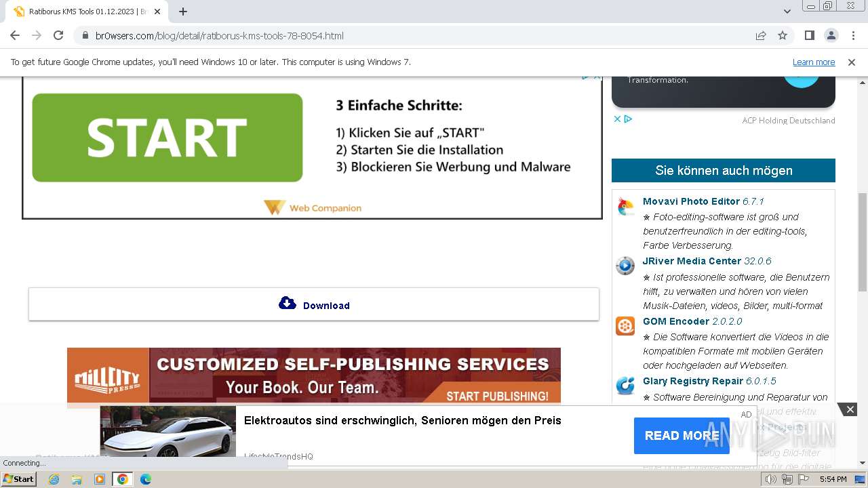Open GOM Encoder link

pos(676,321)
